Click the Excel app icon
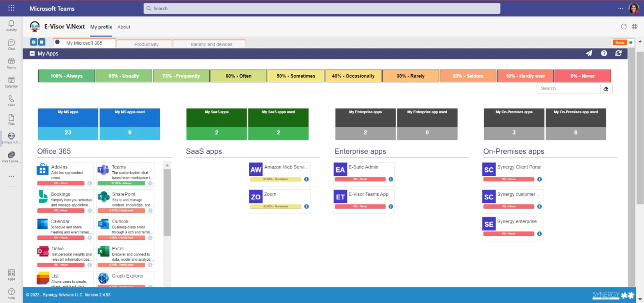The height and width of the screenshot is (303, 644). tap(103, 251)
